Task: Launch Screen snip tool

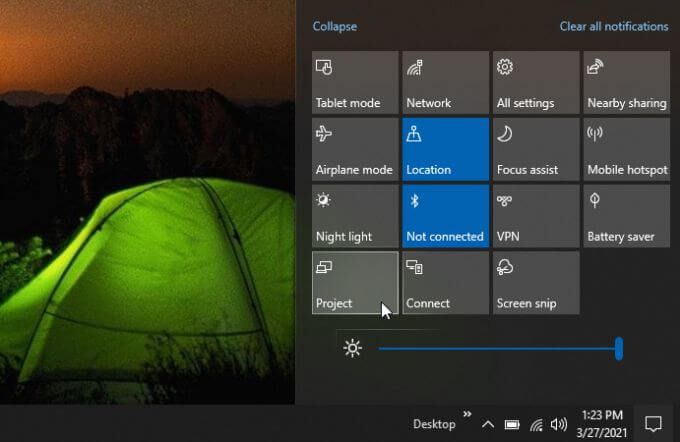Action: (536, 283)
